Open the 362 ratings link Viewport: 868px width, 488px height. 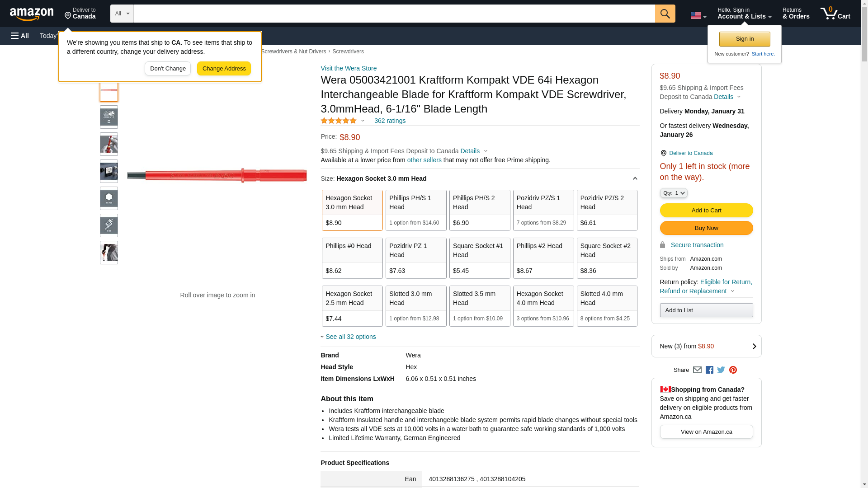click(390, 121)
